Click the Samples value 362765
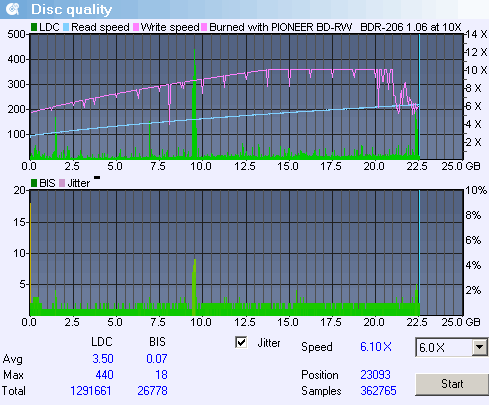 378,391
